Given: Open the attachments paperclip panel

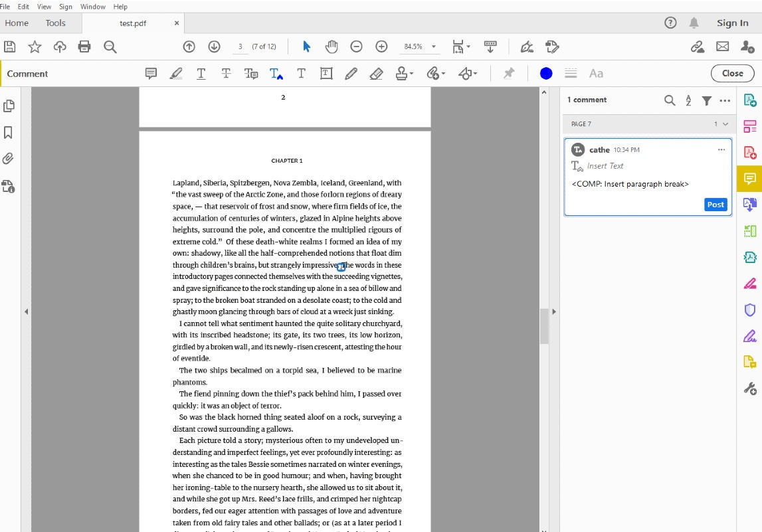Looking at the screenshot, I should pyautogui.click(x=8, y=158).
